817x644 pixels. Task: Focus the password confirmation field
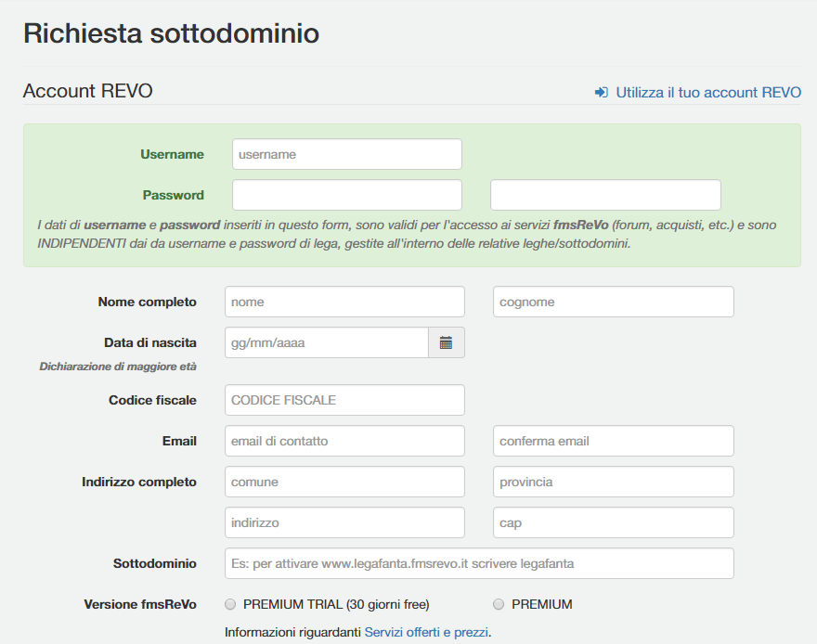point(605,195)
